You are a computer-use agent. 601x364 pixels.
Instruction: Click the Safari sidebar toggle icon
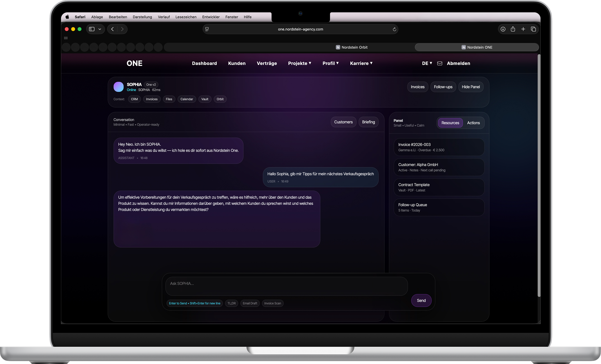(92, 29)
